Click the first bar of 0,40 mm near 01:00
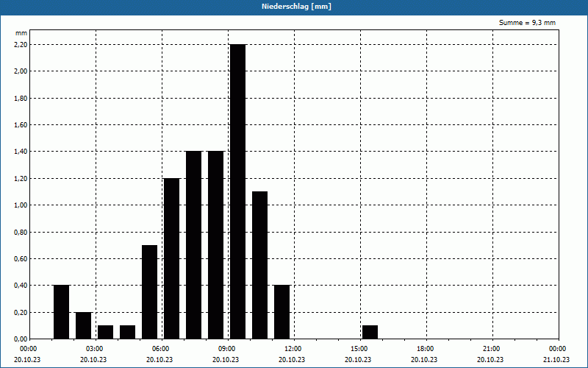This screenshot has height=368, width=588. 62,312
